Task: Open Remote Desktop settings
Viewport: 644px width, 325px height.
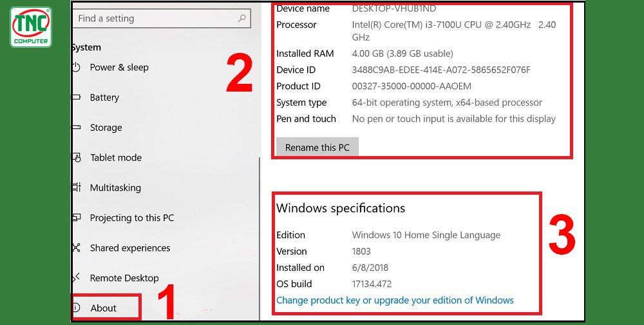Action: tap(124, 278)
